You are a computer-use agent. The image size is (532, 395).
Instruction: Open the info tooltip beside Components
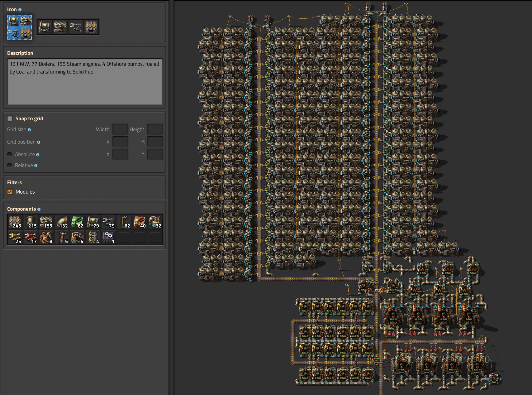pos(39,209)
